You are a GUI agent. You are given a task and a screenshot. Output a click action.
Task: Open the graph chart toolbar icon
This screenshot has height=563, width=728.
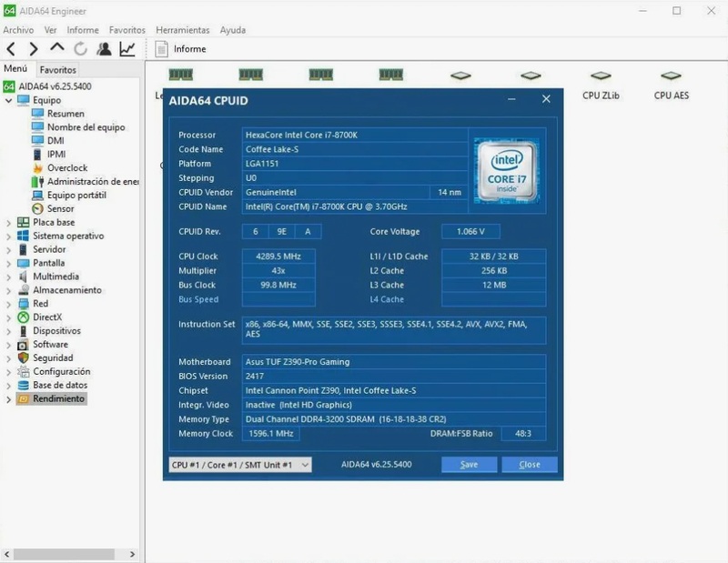pyautogui.click(x=127, y=49)
